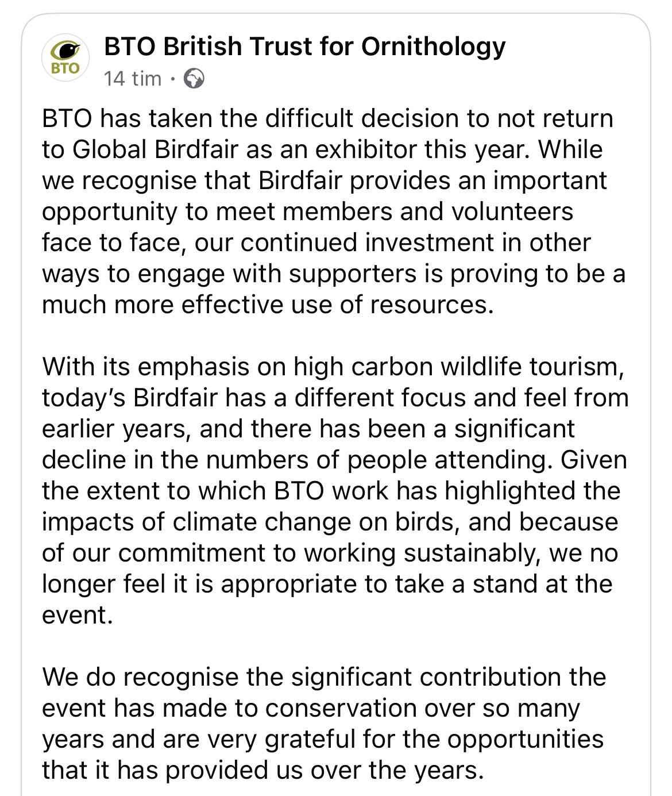The width and height of the screenshot is (672, 796).
Task: Click the word "event." ending the second paragraph
Action: (78, 615)
